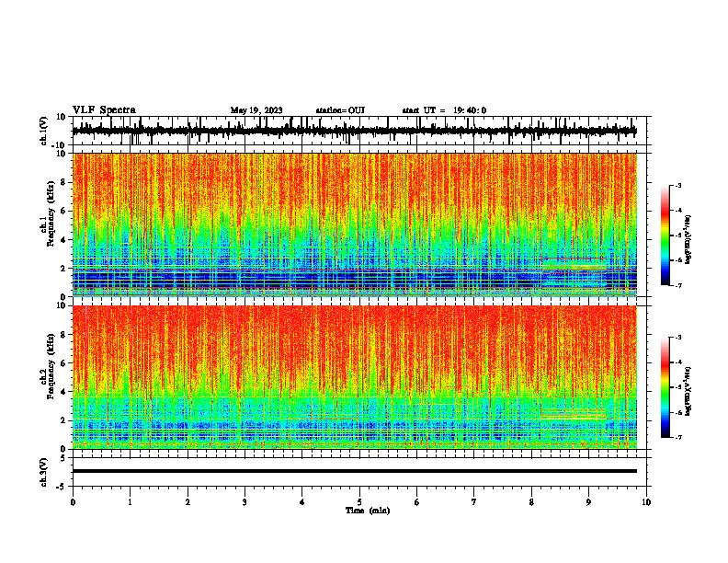The image size is (728, 563).
Task: Click the date "May 19, 2023"
Action: (256, 110)
